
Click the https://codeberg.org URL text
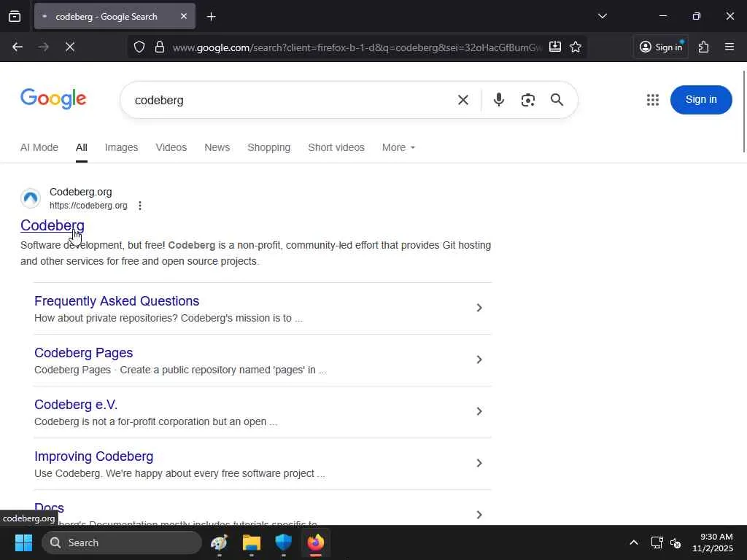pos(88,206)
